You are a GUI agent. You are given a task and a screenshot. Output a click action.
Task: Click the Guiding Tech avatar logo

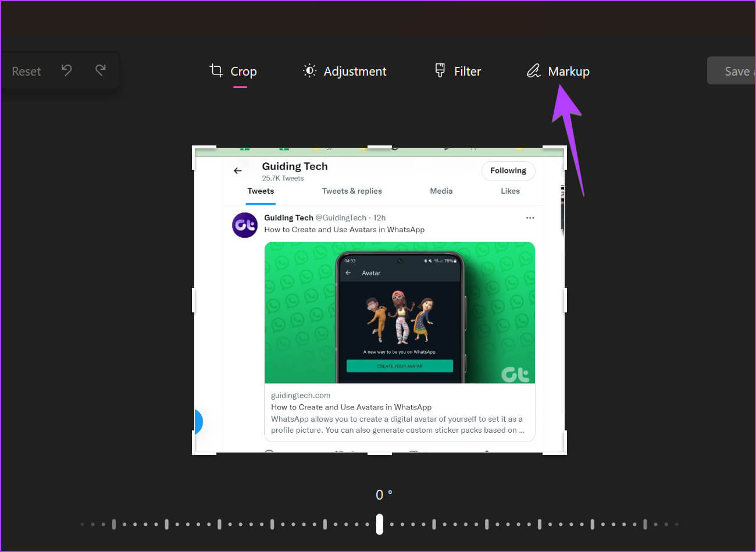tap(245, 225)
